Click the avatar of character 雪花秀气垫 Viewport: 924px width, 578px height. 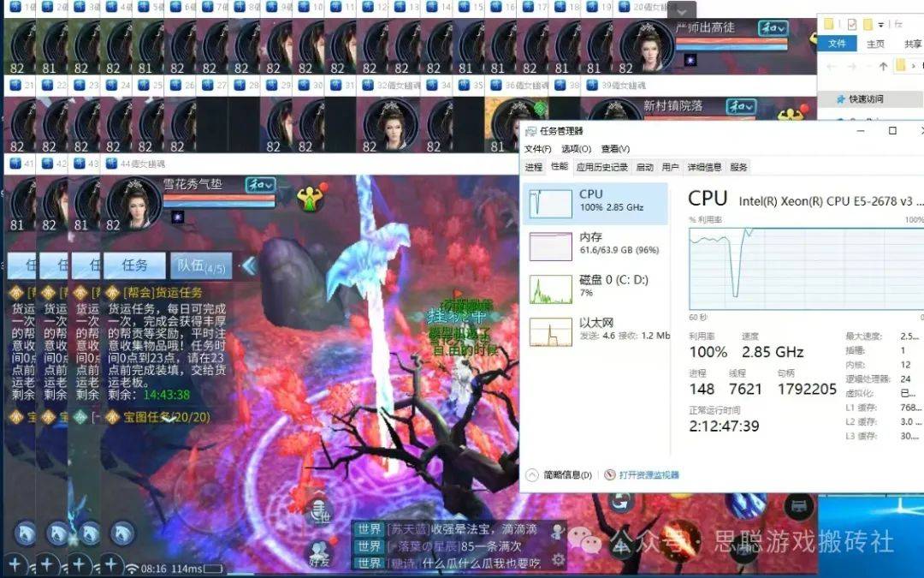click(133, 202)
